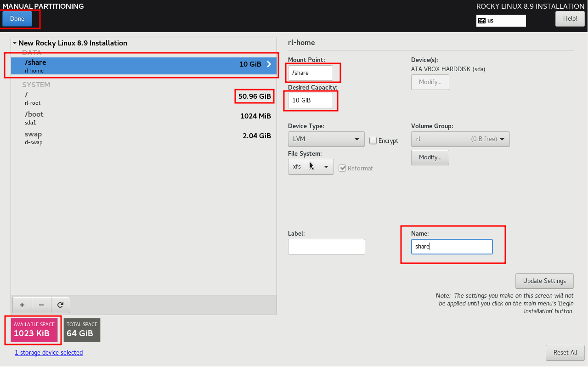
Task: Select the /share rl-home mount point row
Action: [x=143, y=66]
